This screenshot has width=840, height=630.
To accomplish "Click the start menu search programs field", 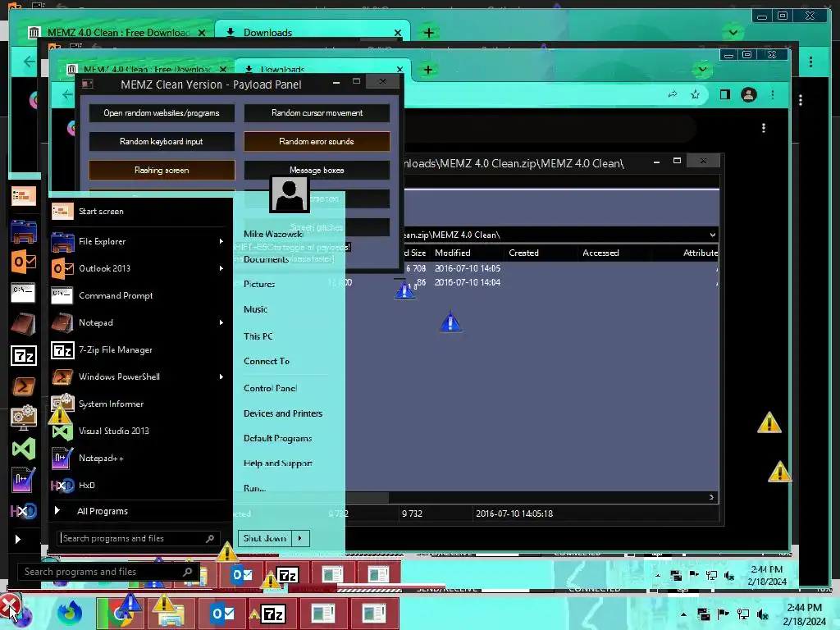I will pyautogui.click(x=138, y=538).
